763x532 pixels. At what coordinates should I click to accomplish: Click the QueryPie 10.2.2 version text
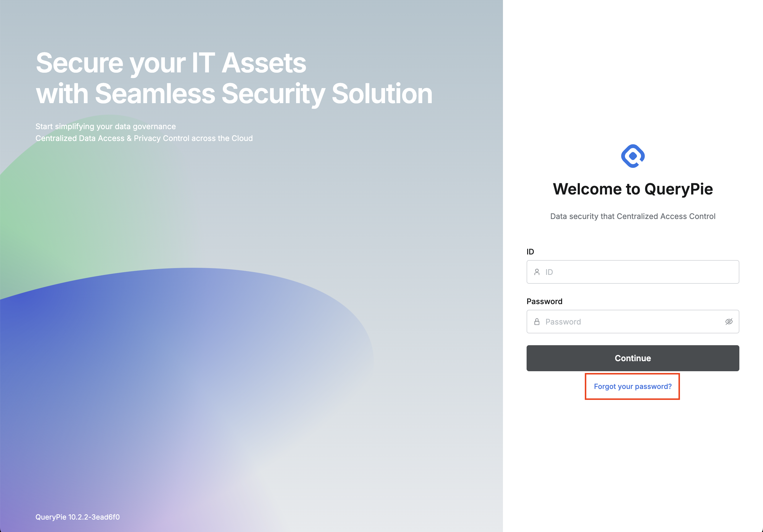pos(77,517)
